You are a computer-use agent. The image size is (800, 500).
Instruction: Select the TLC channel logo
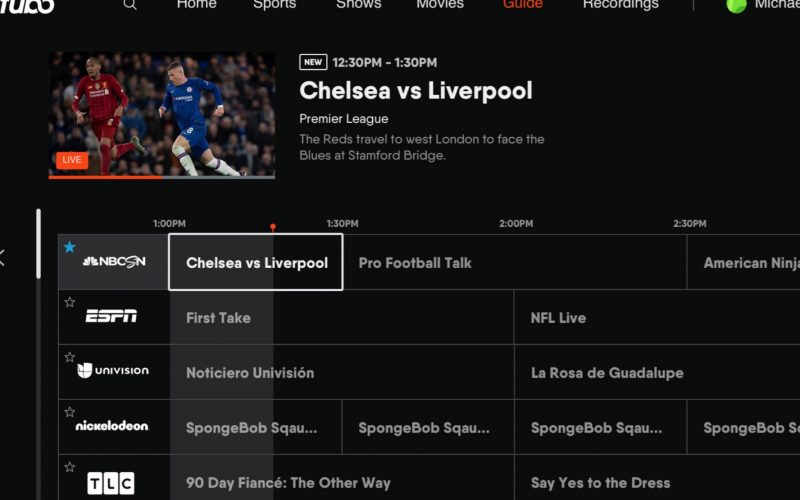pos(110,483)
